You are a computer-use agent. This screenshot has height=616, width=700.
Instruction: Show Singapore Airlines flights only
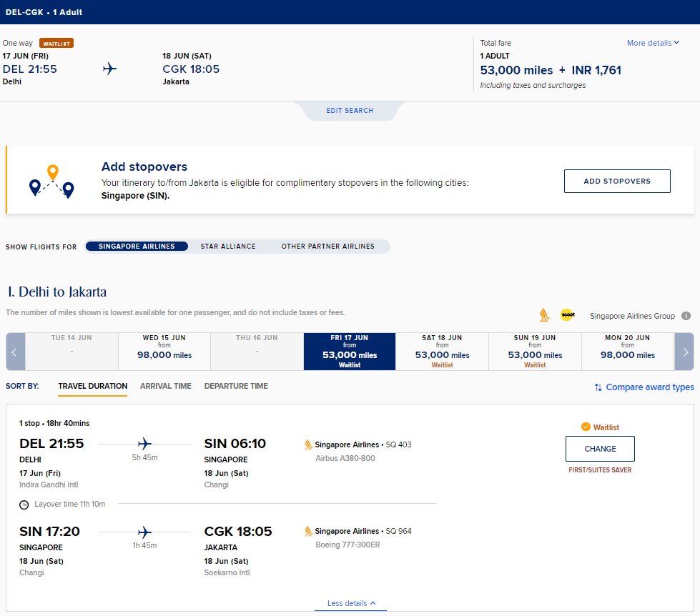(137, 247)
